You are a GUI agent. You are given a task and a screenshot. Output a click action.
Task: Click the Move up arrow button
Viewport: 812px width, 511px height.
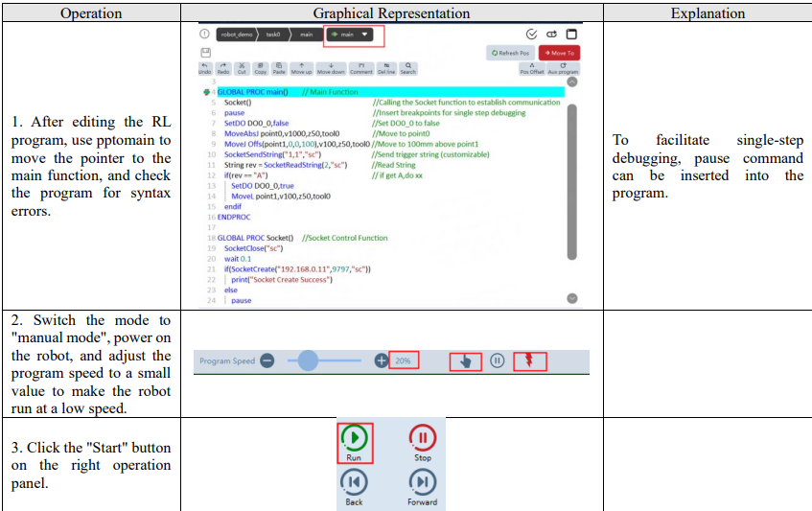(301, 68)
